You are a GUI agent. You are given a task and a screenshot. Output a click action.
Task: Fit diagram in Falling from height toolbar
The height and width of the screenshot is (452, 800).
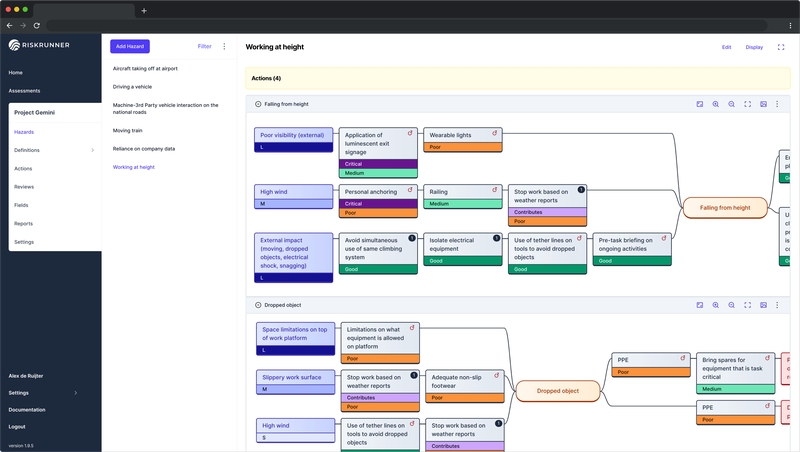(699, 104)
